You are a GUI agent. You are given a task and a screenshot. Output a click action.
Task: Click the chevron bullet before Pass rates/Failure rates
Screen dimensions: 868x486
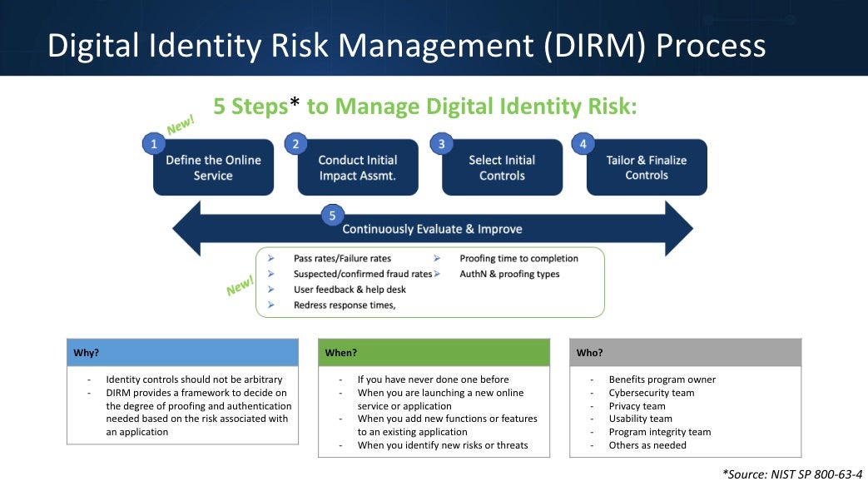[271, 259]
